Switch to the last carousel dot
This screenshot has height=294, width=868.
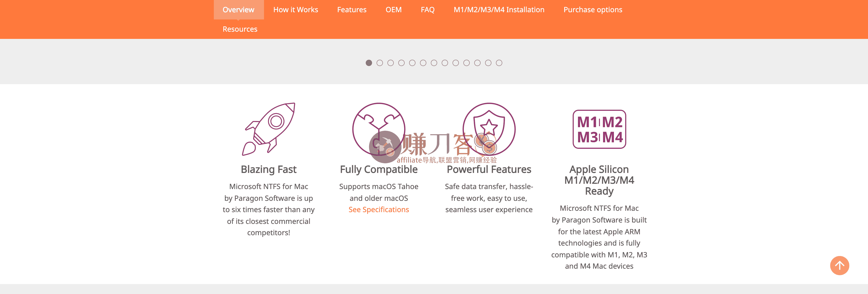499,63
